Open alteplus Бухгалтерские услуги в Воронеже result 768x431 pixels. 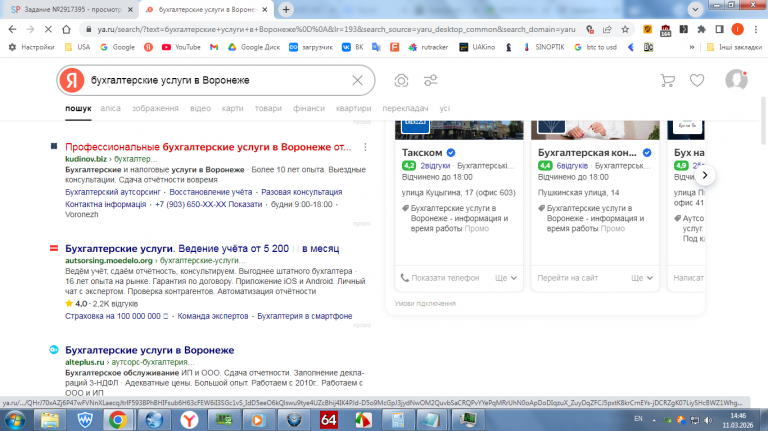[x=149, y=350]
